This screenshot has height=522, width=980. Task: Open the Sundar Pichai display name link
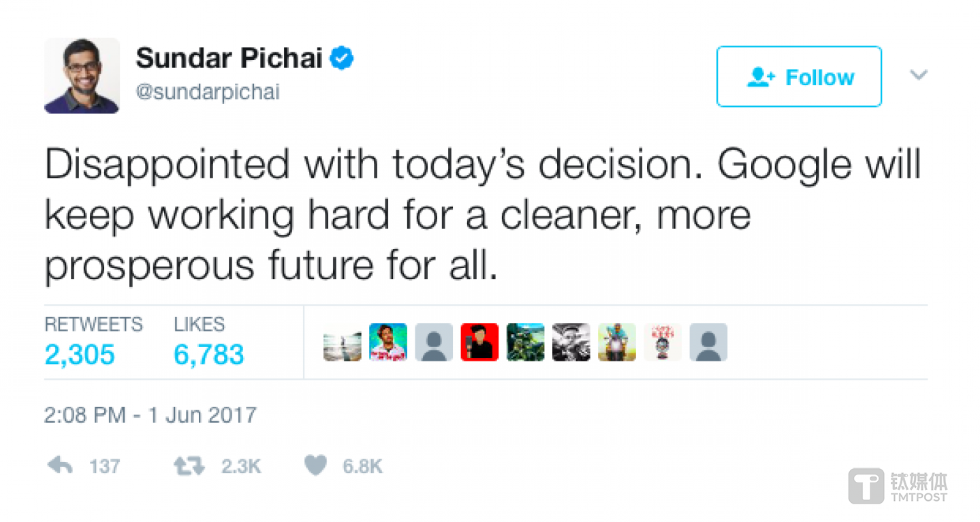click(x=229, y=59)
